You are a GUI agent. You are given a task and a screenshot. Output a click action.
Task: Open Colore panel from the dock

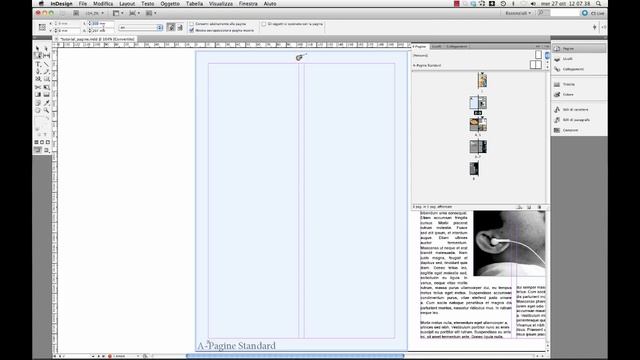pos(579,94)
